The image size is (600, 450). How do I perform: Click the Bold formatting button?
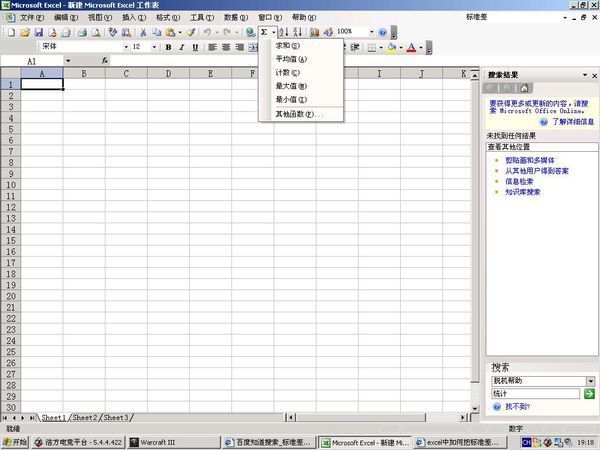168,47
